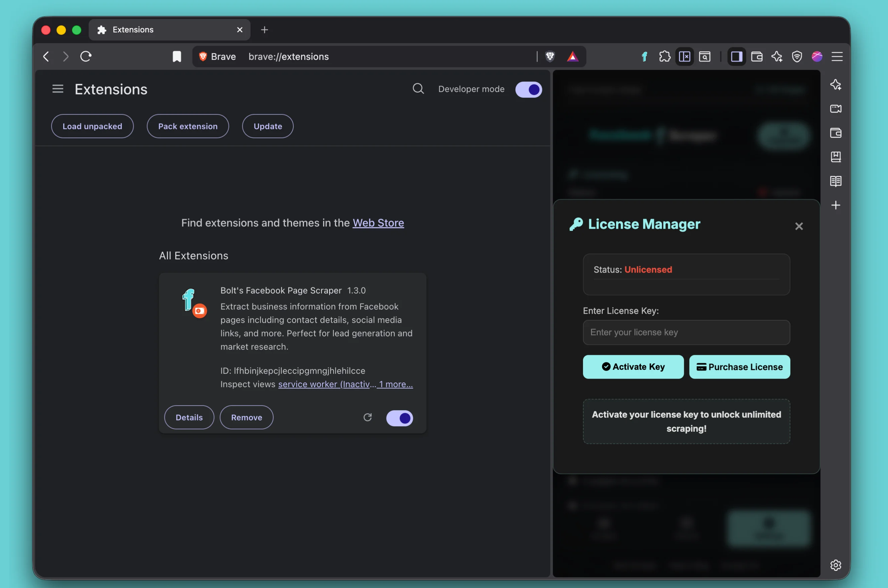Reload the page with the refresh icon
Image resolution: width=888 pixels, height=588 pixels.
(86, 57)
